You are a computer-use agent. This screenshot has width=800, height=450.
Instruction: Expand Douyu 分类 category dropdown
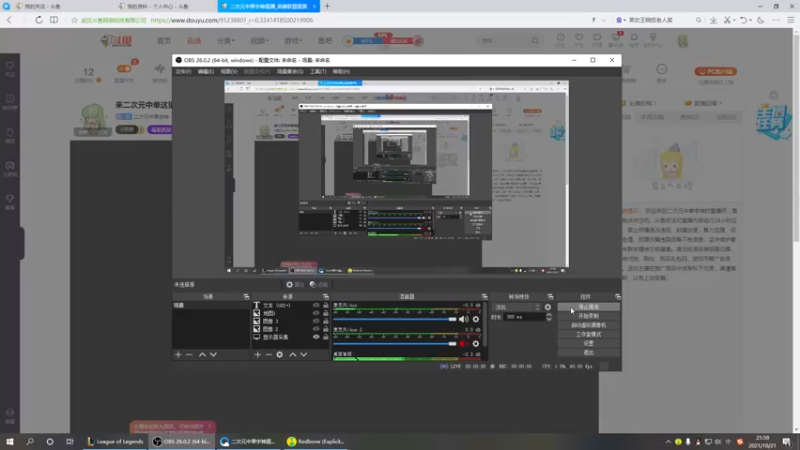coord(226,41)
